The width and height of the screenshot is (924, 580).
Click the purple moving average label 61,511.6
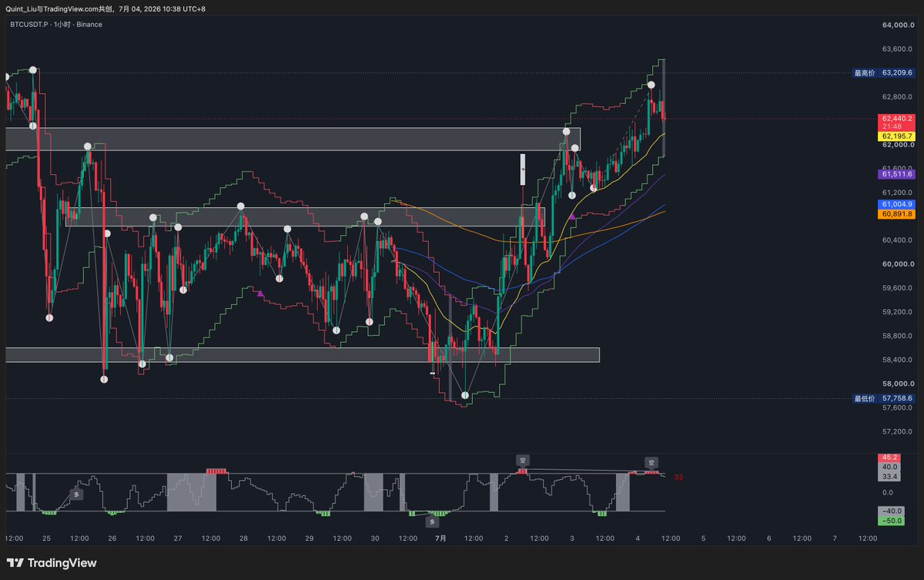point(896,174)
